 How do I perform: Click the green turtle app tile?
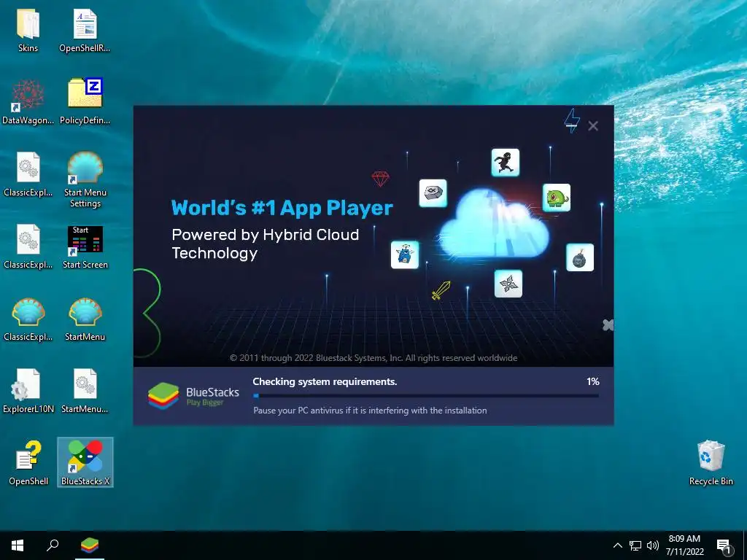pos(557,198)
